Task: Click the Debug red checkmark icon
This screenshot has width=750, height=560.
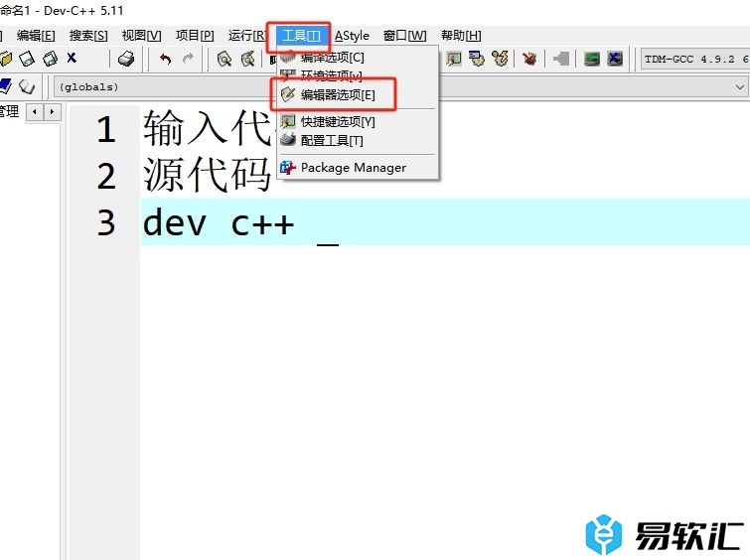Action: (x=529, y=59)
